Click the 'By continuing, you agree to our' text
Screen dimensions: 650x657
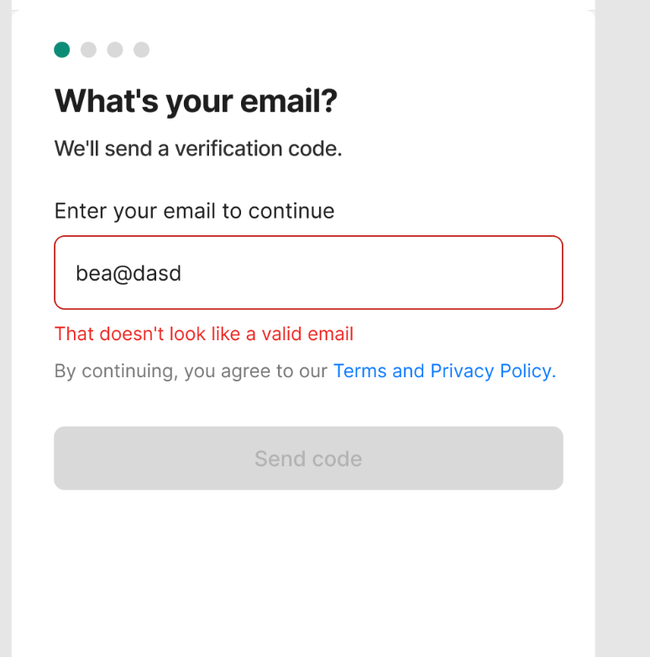tap(191, 371)
